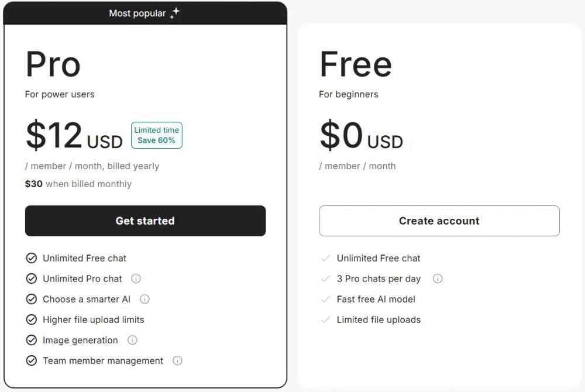
Task: Click the Free plan title
Action: (355, 64)
